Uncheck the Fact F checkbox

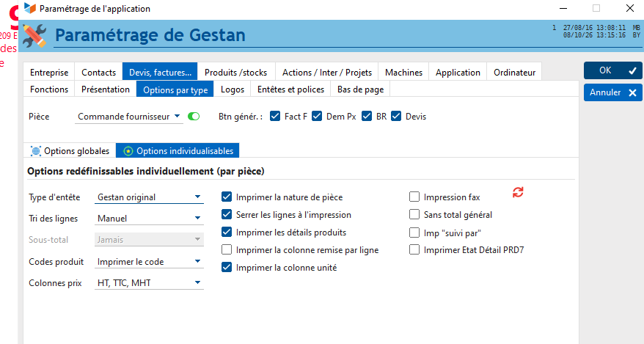[275, 116]
